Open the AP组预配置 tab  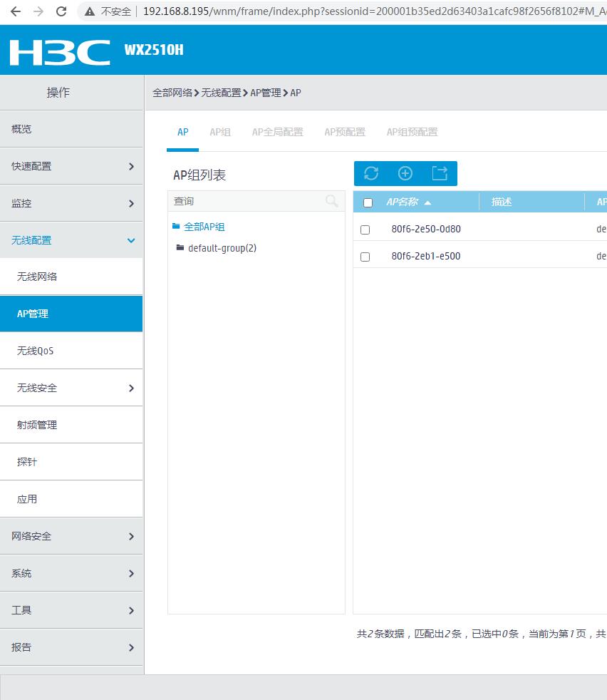point(412,132)
